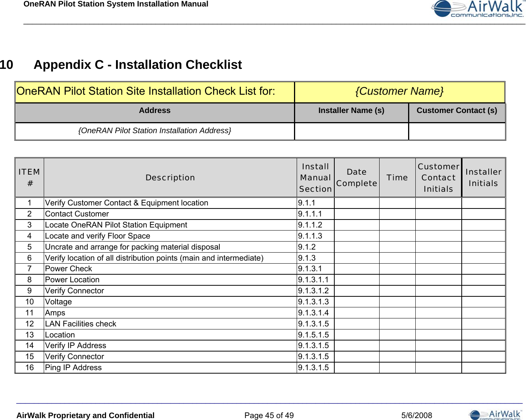
Task: Click the '5/6/2008' date in footer
Action: point(417,415)
